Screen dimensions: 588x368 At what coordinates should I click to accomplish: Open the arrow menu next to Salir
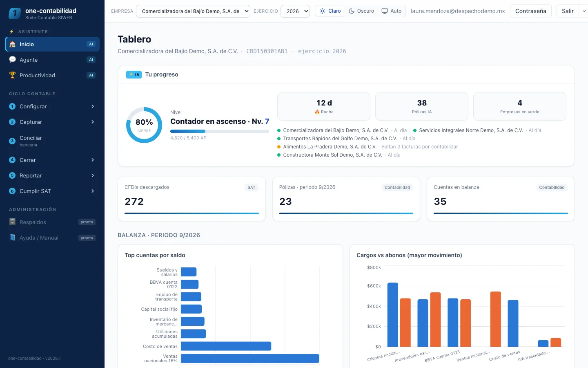coord(584,11)
